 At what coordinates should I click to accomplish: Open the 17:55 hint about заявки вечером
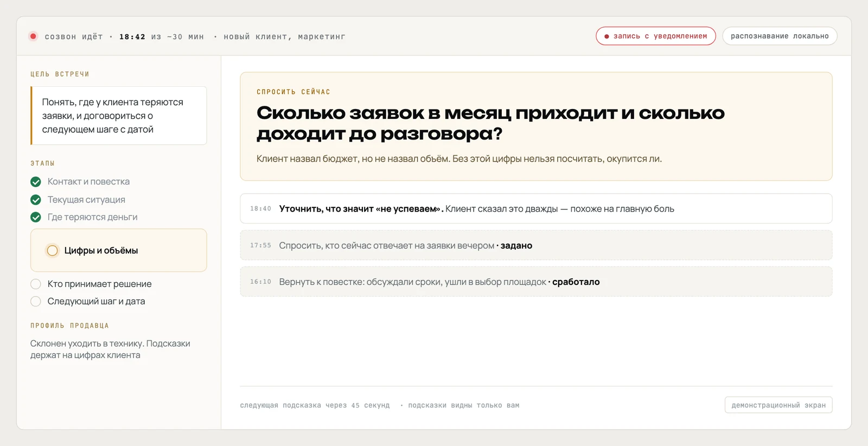536,245
